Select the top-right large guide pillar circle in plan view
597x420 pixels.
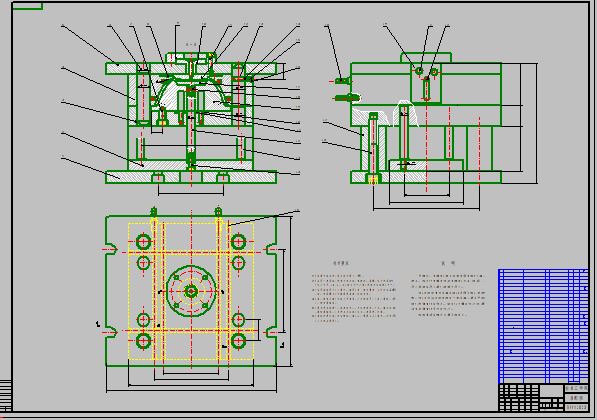pos(238,241)
